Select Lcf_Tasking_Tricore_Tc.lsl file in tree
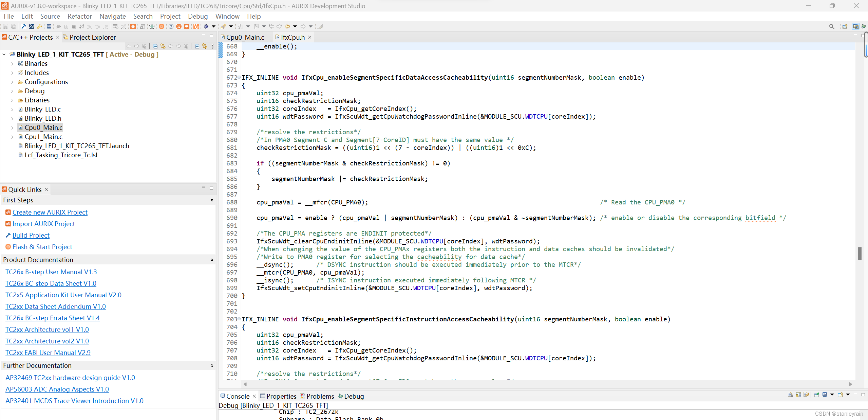The image size is (868, 420). pos(61,155)
